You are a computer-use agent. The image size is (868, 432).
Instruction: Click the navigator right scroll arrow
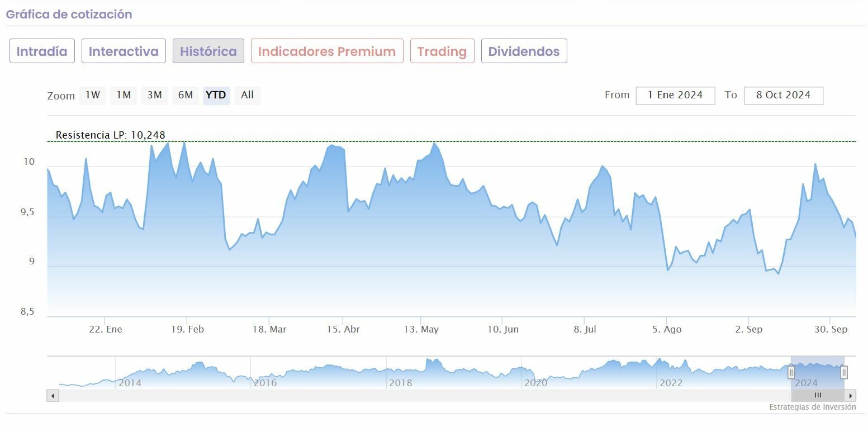pos(851,396)
